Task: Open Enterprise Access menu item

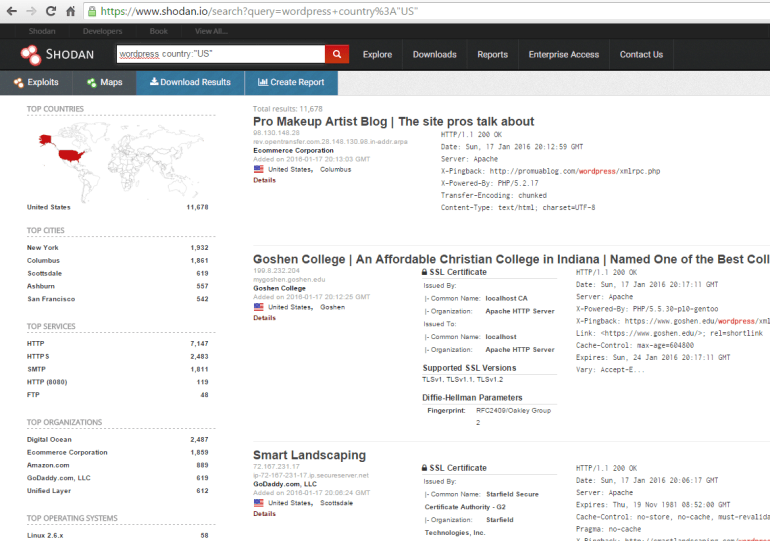Action: pos(563,54)
